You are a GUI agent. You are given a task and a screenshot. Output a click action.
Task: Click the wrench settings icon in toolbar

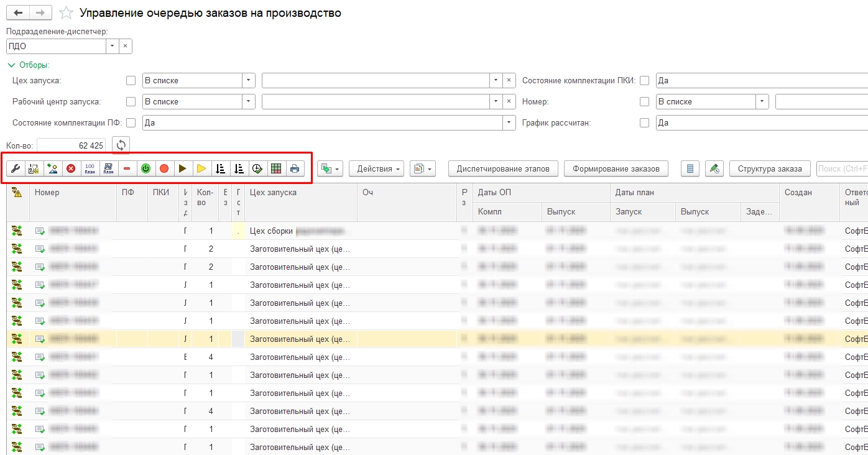pyautogui.click(x=16, y=168)
